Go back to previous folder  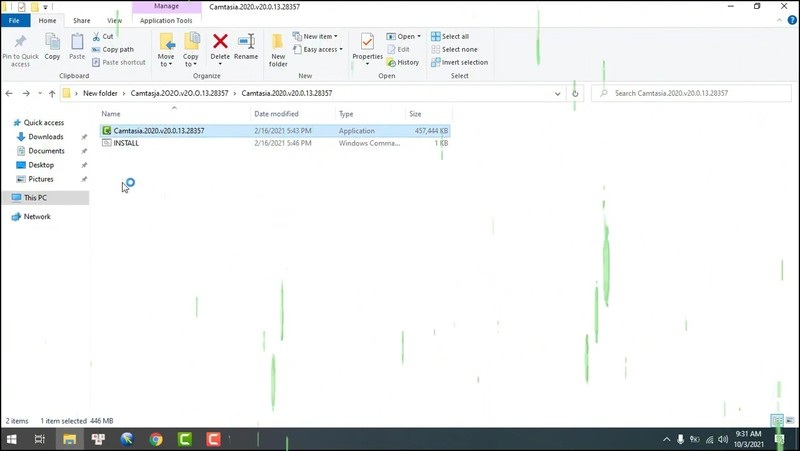(x=9, y=93)
